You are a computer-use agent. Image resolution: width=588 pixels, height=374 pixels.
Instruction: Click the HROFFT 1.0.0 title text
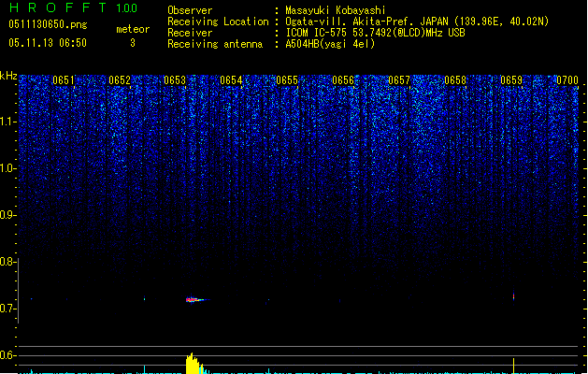click(x=74, y=7)
